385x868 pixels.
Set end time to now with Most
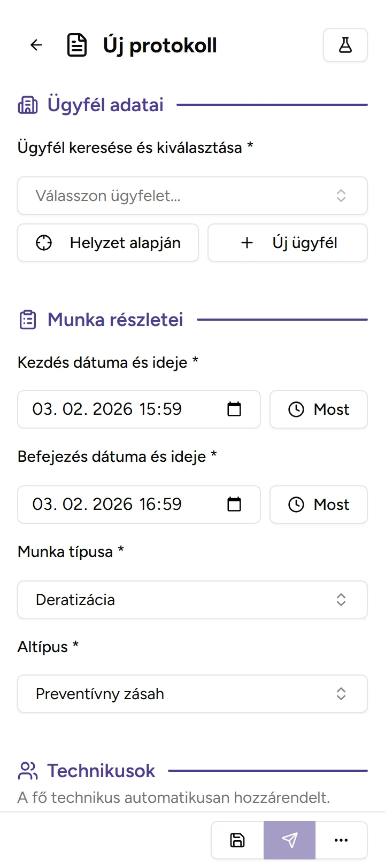pos(319,504)
